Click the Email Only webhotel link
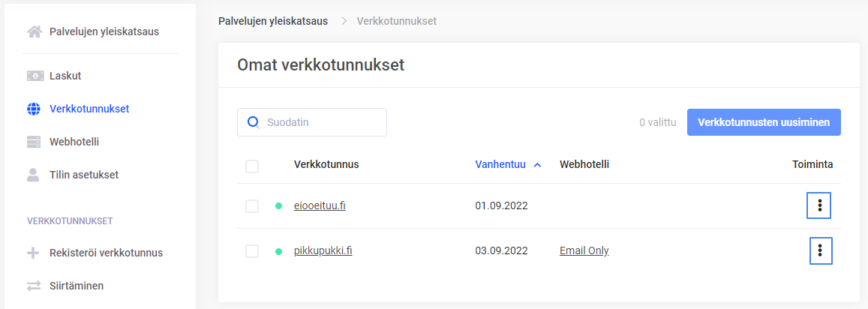Screen dimensions: 868x309 (584, 251)
